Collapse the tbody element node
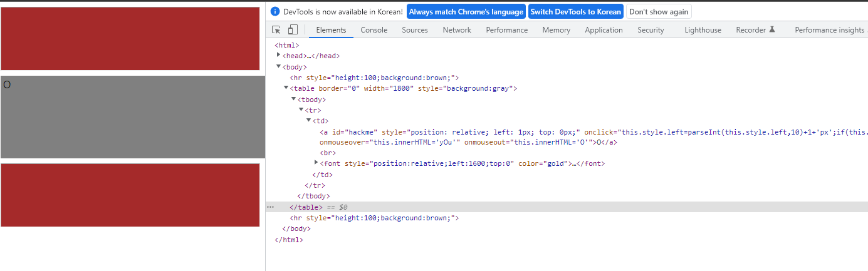 point(293,99)
